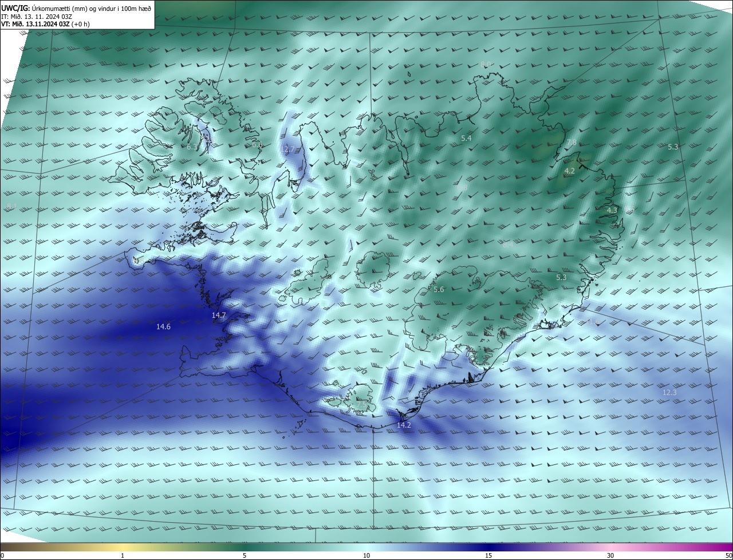Click the 14.2 value on the south coast
The width and height of the screenshot is (733, 560).
pyautogui.click(x=404, y=425)
